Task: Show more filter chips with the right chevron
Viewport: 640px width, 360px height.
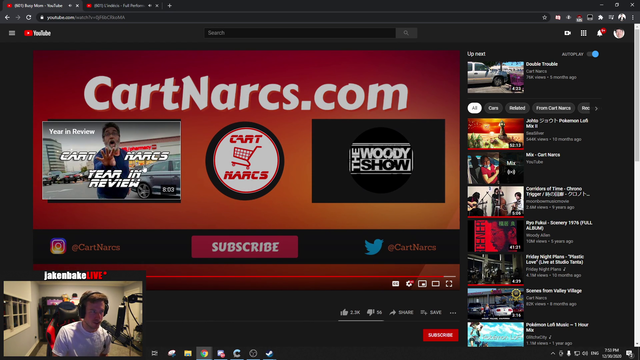Action: [596, 108]
